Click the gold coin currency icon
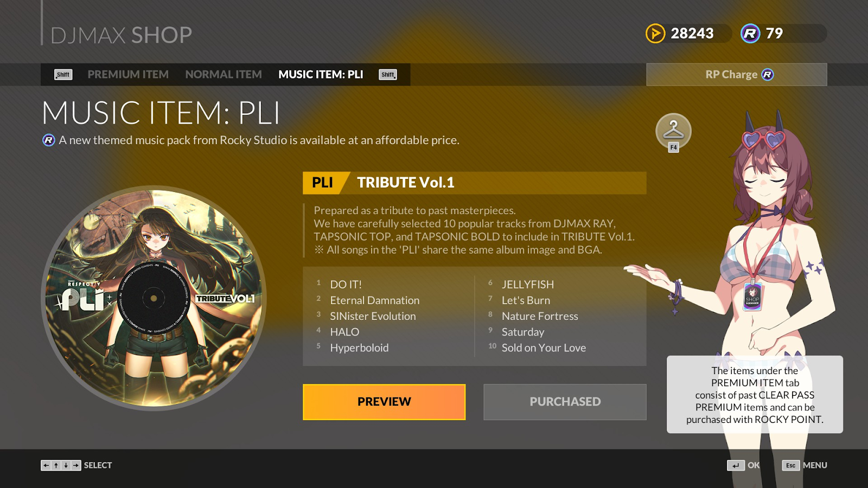Screen dimensions: 868x488 (x=655, y=34)
